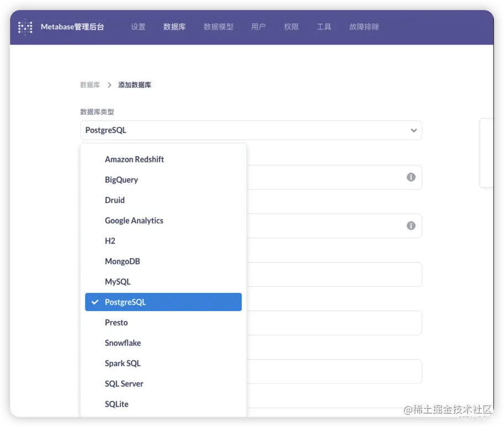Screen dimensions: 504x427
Task: Click the second field's info icon
Action: click(x=411, y=226)
